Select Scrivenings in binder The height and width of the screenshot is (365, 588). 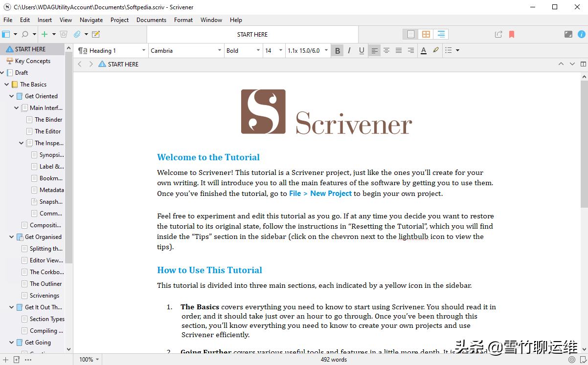click(x=45, y=296)
